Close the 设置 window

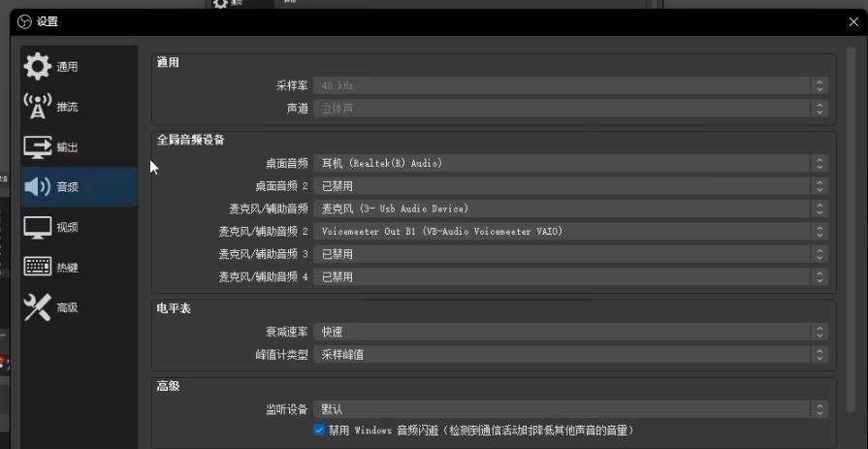coord(853,21)
